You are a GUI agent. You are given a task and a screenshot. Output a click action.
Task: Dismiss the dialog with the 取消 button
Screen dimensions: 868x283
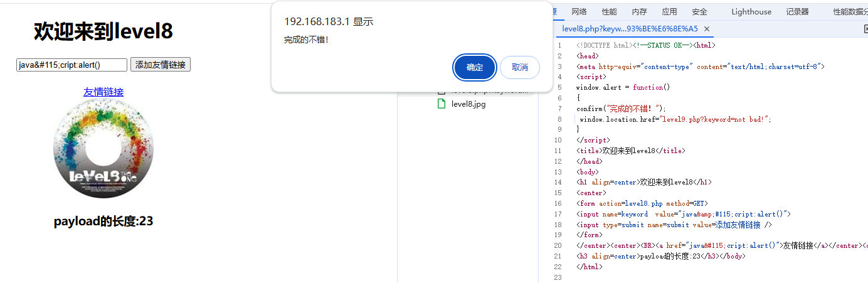tap(519, 68)
